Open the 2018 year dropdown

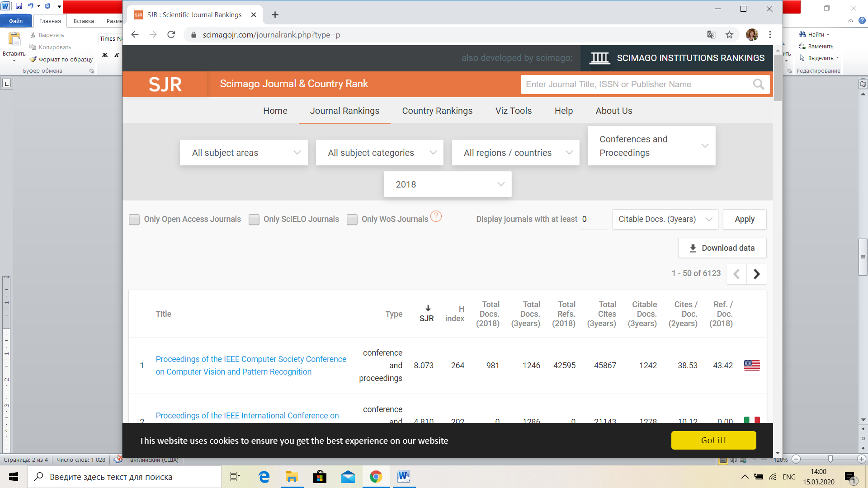(448, 184)
